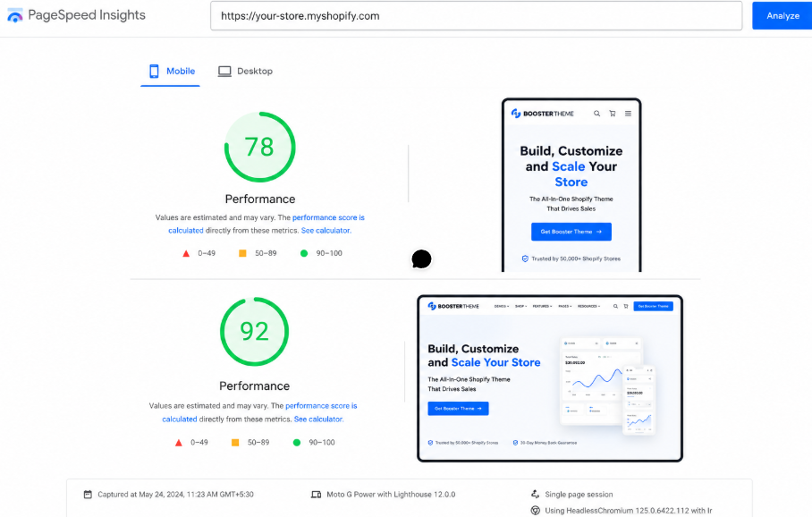812x517 pixels.
Task: Click the URL field with your-store.myshopify.com
Action: (x=476, y=15)
